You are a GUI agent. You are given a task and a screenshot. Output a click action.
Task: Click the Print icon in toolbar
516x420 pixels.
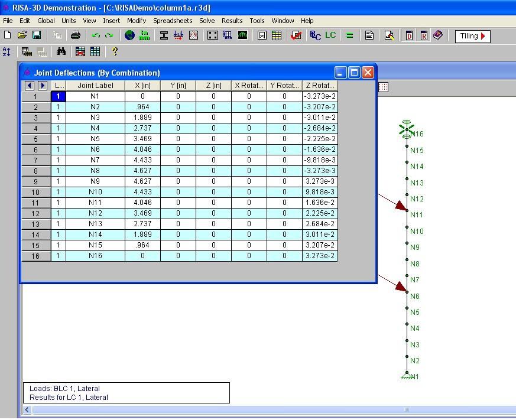(x=76, y=35)
